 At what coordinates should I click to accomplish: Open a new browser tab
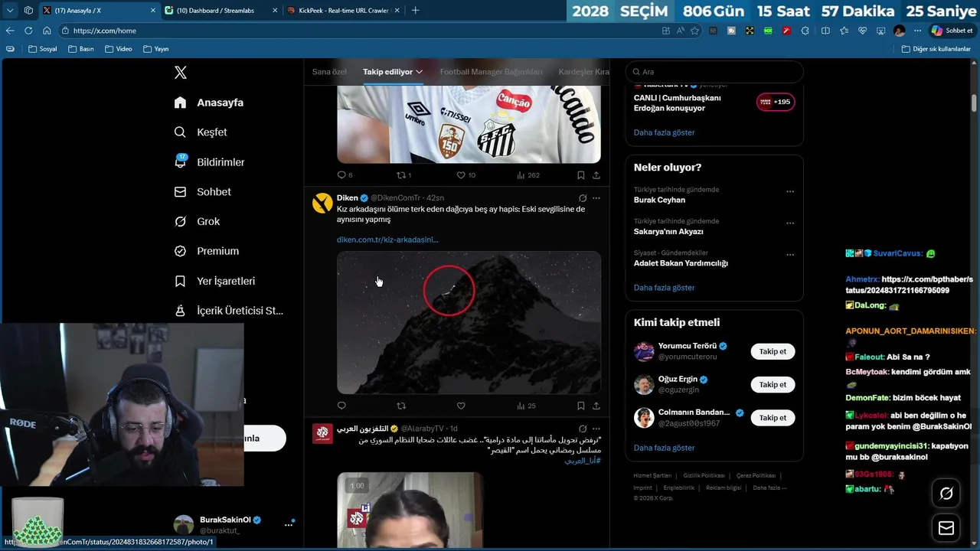(x=416, y=10)
